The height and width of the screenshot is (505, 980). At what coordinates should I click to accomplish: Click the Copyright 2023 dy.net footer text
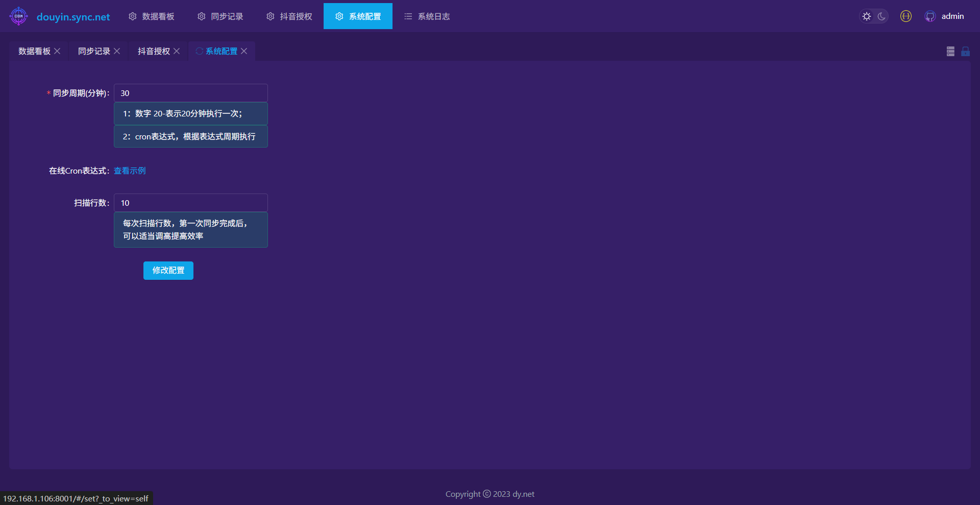490,494
